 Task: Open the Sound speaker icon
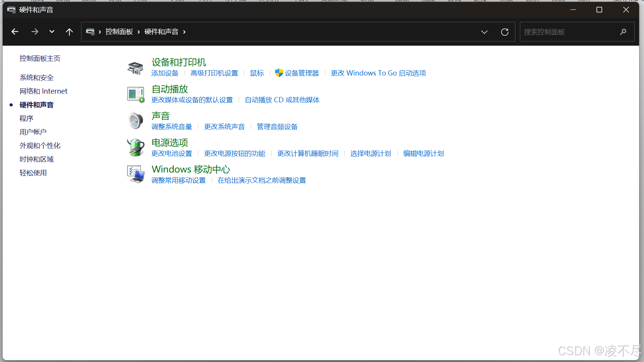(135, 121)
